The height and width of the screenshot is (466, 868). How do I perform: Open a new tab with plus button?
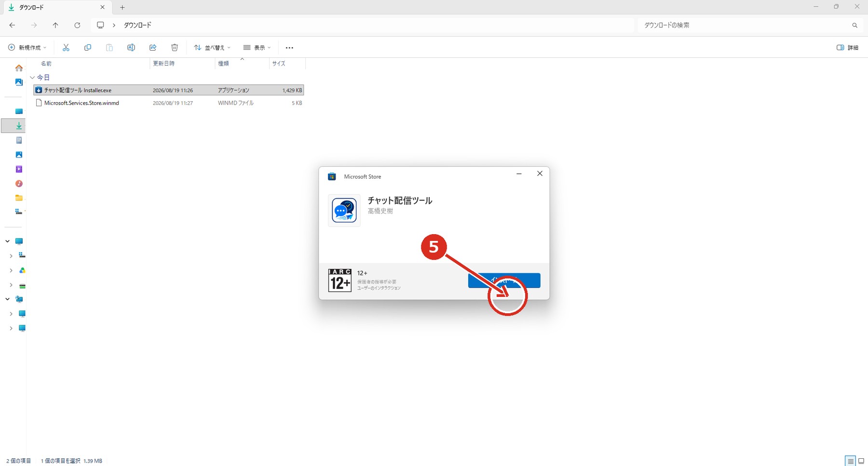coord(122,7)
